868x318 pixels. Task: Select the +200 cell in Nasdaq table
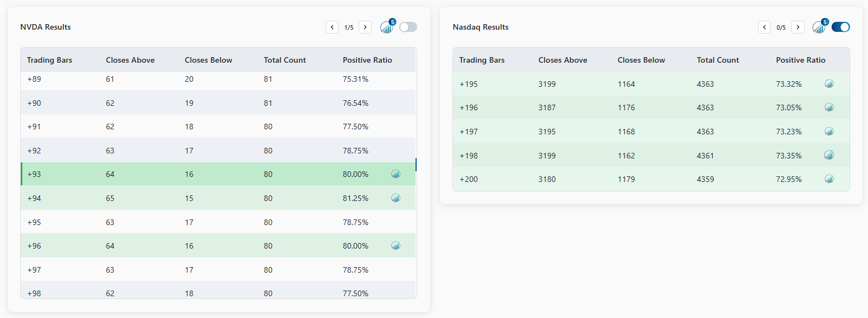tap(469, 179)
